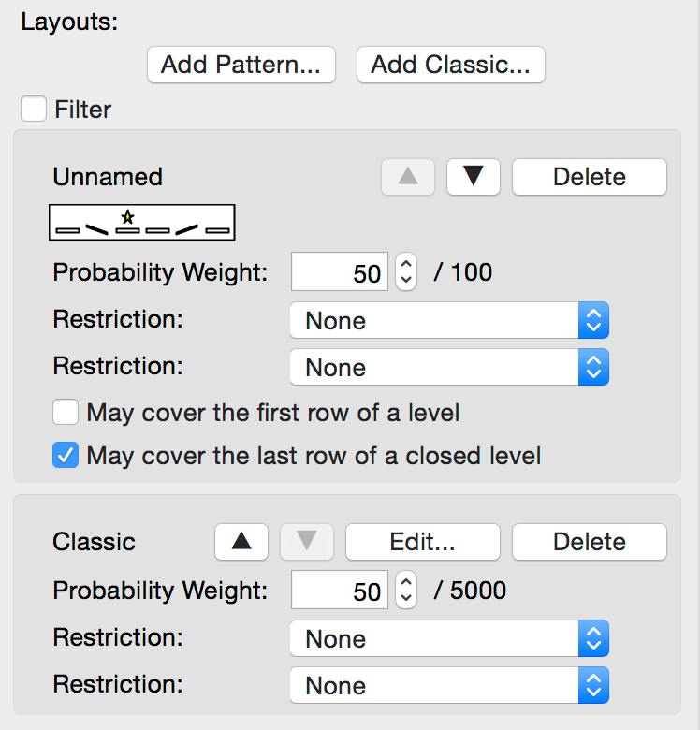
Task: Uncheck May cover last row of closed level
Action: click(x=66, y=455)
